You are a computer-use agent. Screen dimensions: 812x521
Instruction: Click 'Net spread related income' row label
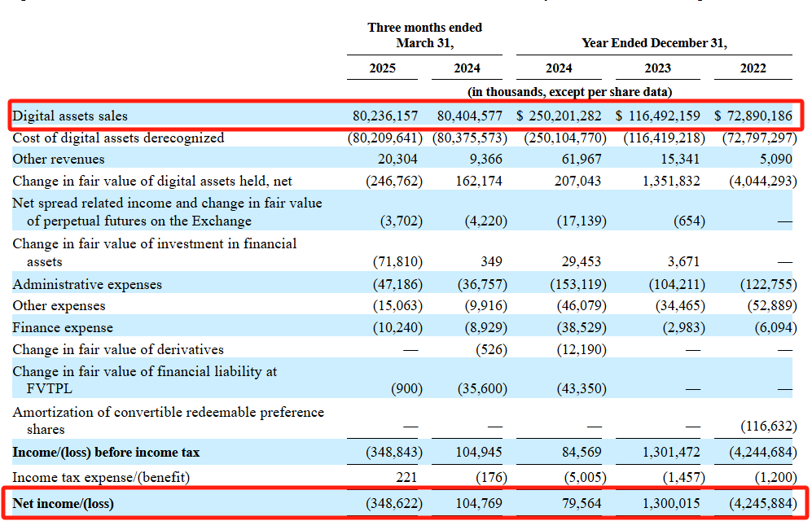tap(167, 212)
